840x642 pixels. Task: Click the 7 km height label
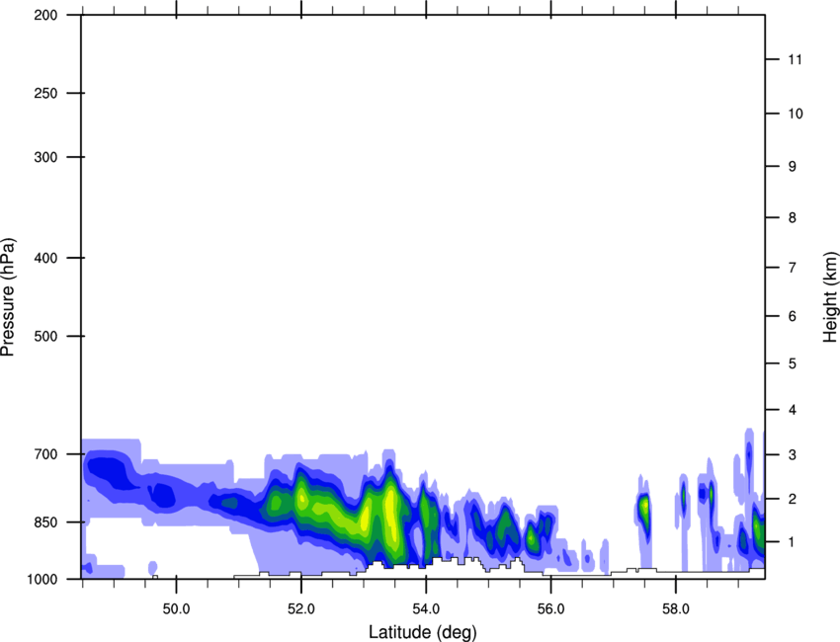[x=793, y=268]
